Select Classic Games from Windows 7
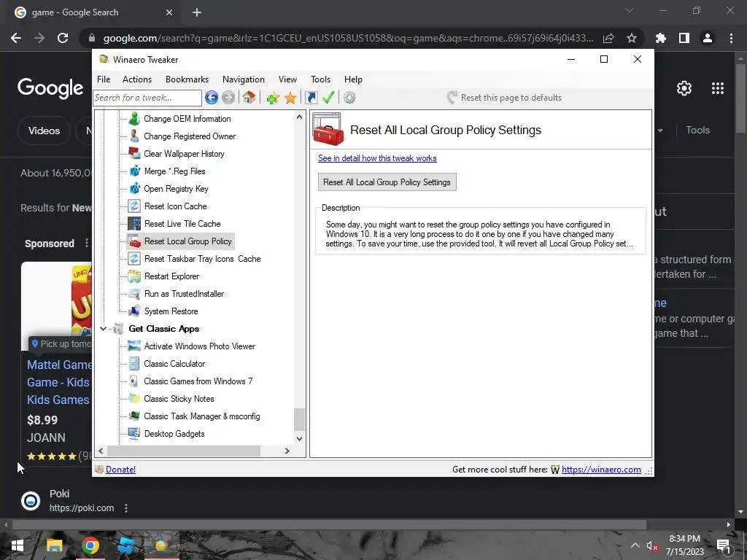 tap(198, 381)
